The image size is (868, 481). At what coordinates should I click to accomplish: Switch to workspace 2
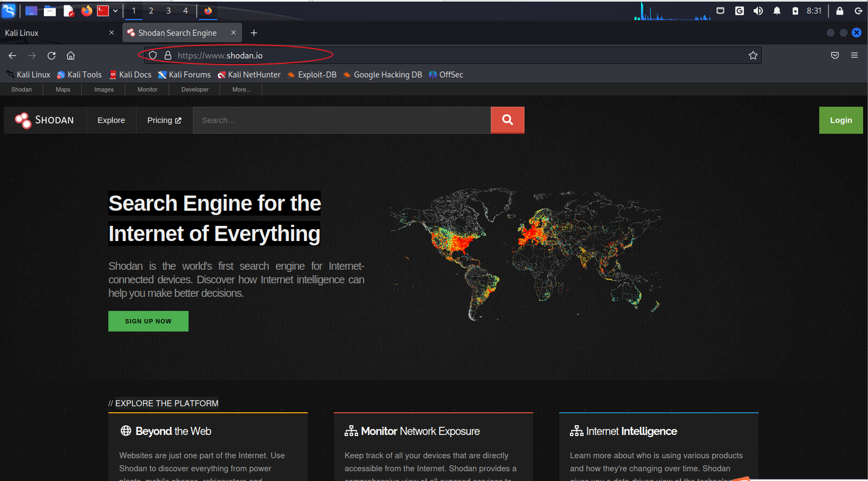(x=151, y=11)
